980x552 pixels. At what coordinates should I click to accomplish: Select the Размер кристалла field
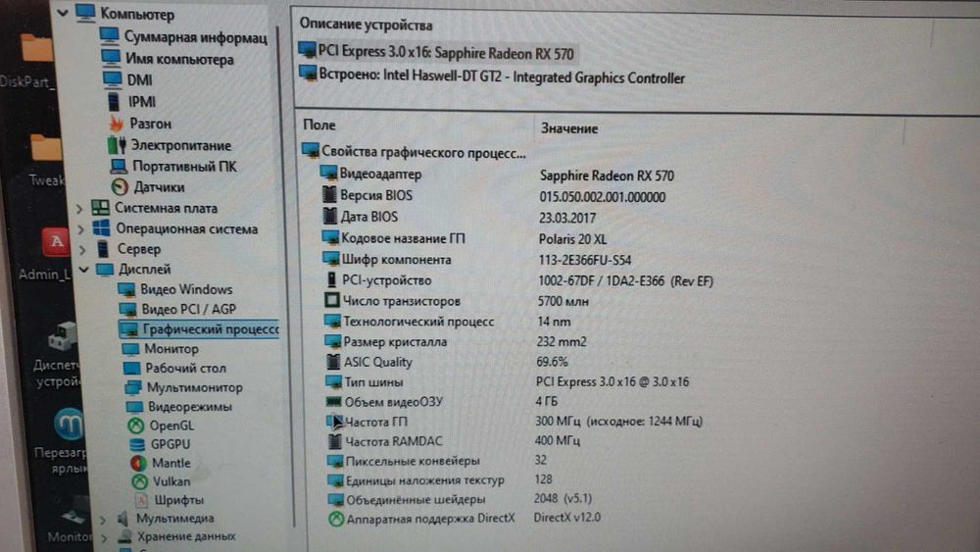tap(395, 341)
